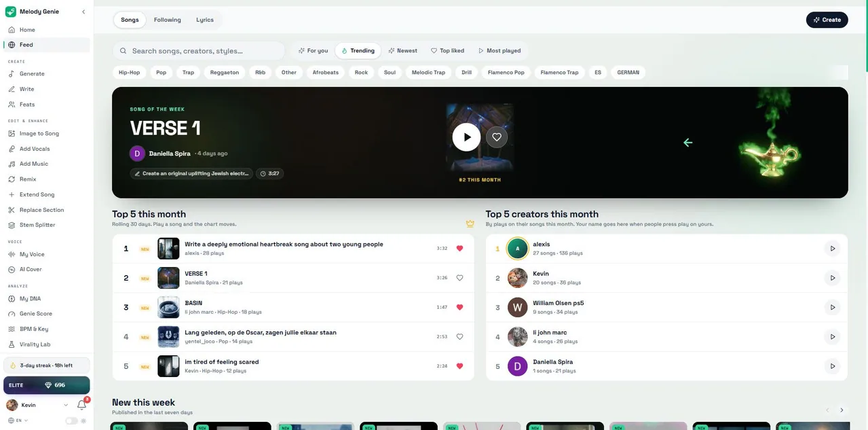Select the Newest filter
The height and width of the screenshot is (430, 868).
click(402, 51)
